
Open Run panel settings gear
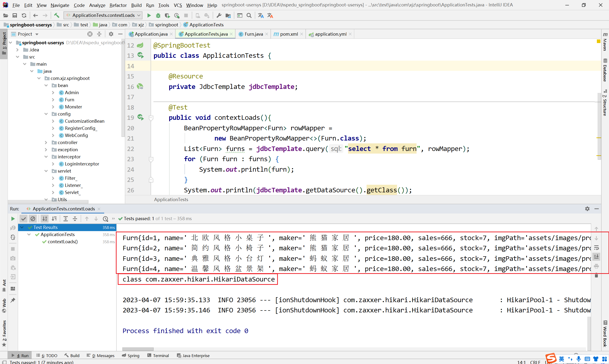587,209
